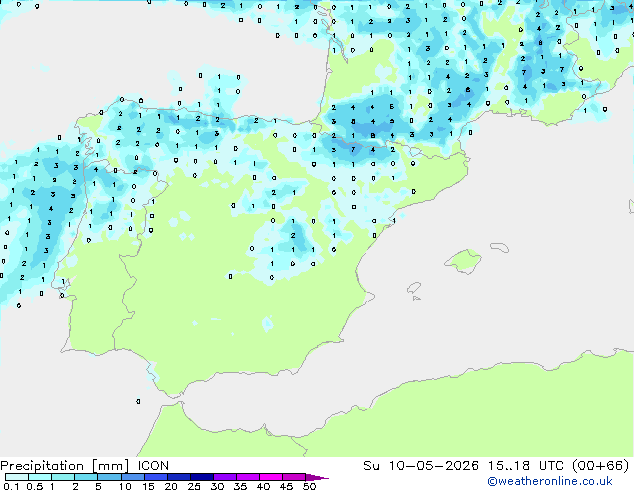Image resolution: width=634 pixels, height=490 pixels.
Task: Click the 15–20 mm blue legend box
Action: click(x=155, y=477)
